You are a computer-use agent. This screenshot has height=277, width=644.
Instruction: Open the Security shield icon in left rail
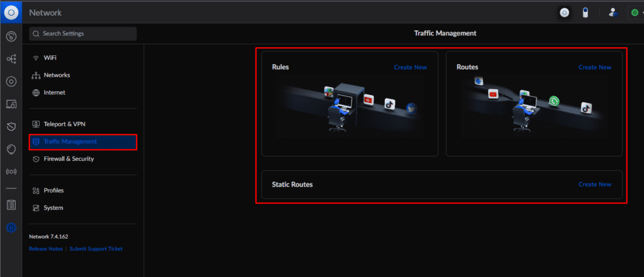(11, 126)
